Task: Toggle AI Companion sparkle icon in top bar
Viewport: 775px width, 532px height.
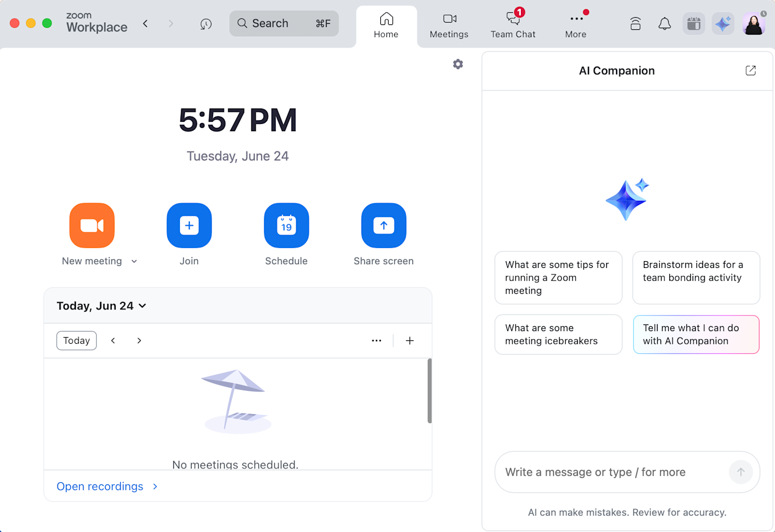Action: pyautogui.click(x=723, y=24)
